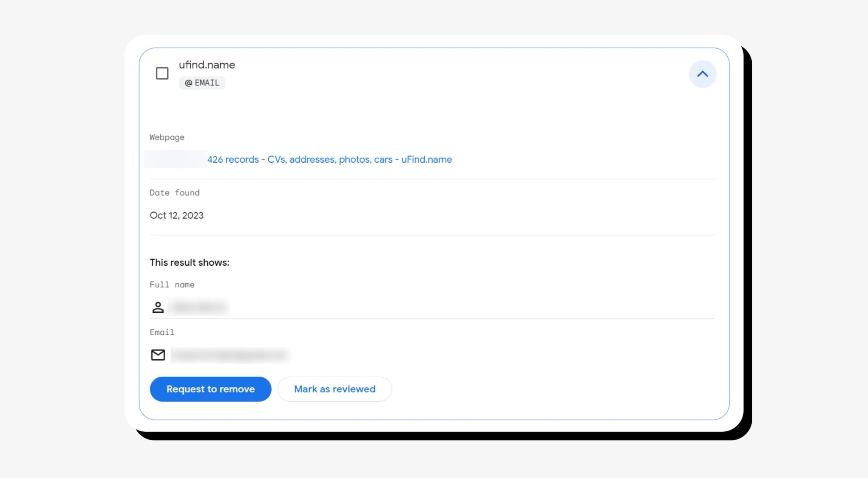
Task: Tick the selection checkbox for this result
Action: 162,73
